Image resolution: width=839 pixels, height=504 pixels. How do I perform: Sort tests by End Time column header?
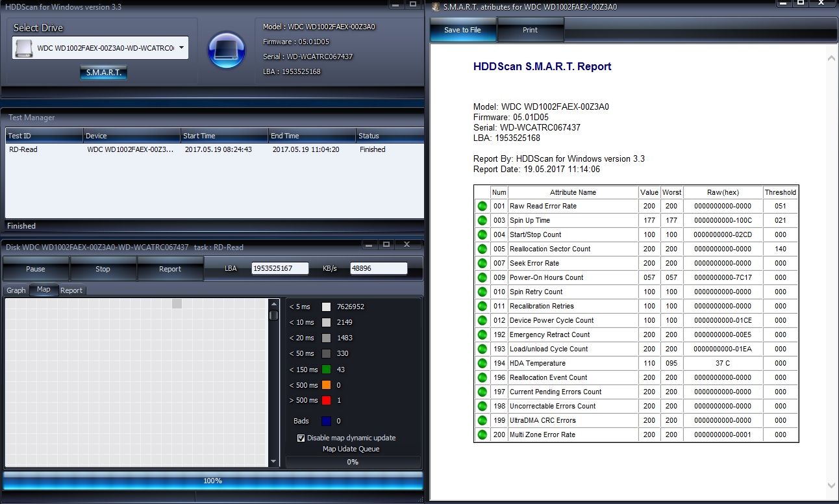tap(312, 136)
